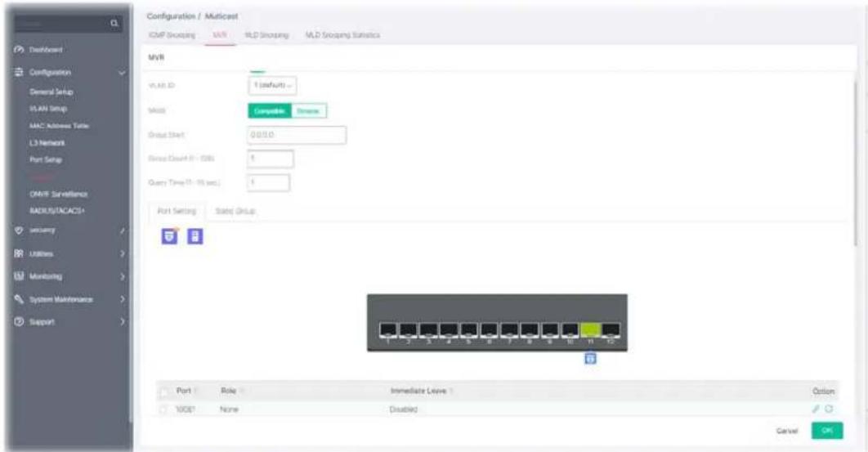Click the camera device icon under Port Setting

(169, 236)
